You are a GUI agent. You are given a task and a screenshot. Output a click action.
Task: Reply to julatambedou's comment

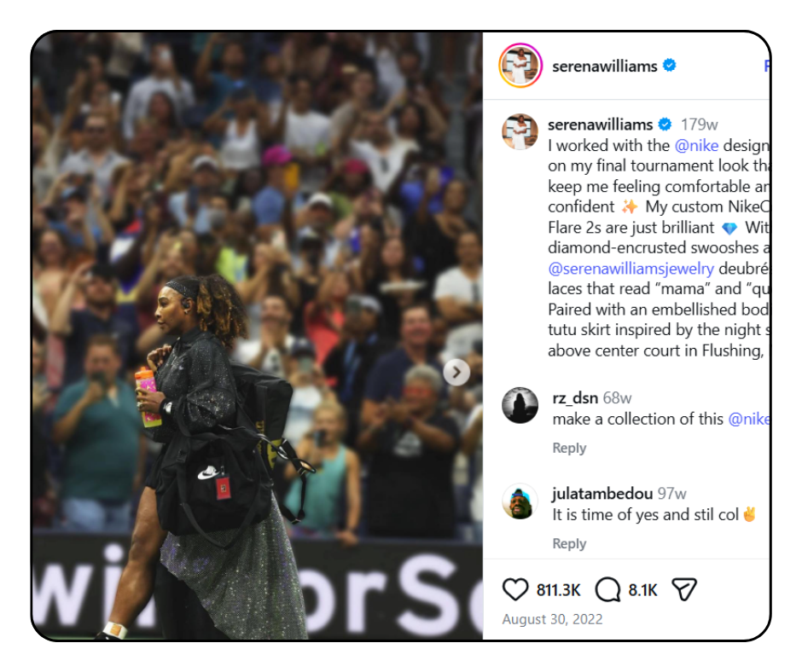pos(569,543)
